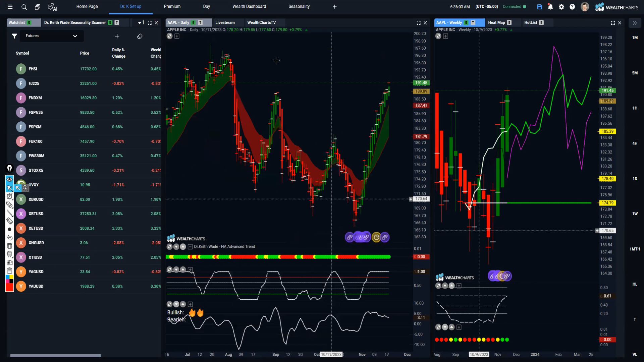The height and width of the screenshot is (362, 644).
Task: Switch to Premium workspace tab
Action: coord(172,6)
